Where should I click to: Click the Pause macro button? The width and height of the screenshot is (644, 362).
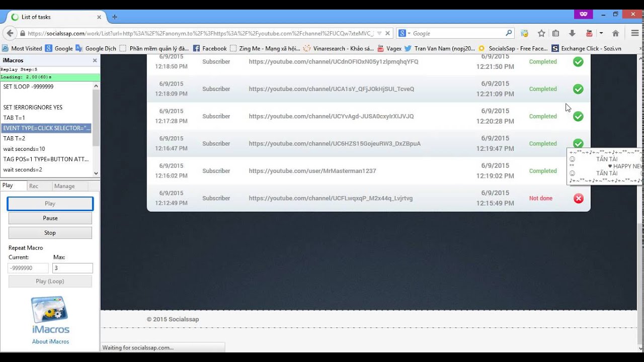(50, 218)
